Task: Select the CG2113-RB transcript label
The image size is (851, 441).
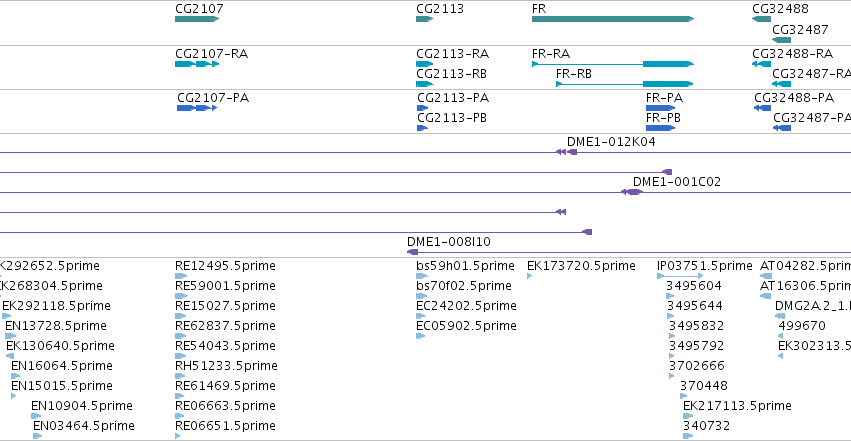Action: tap(452, 74)
